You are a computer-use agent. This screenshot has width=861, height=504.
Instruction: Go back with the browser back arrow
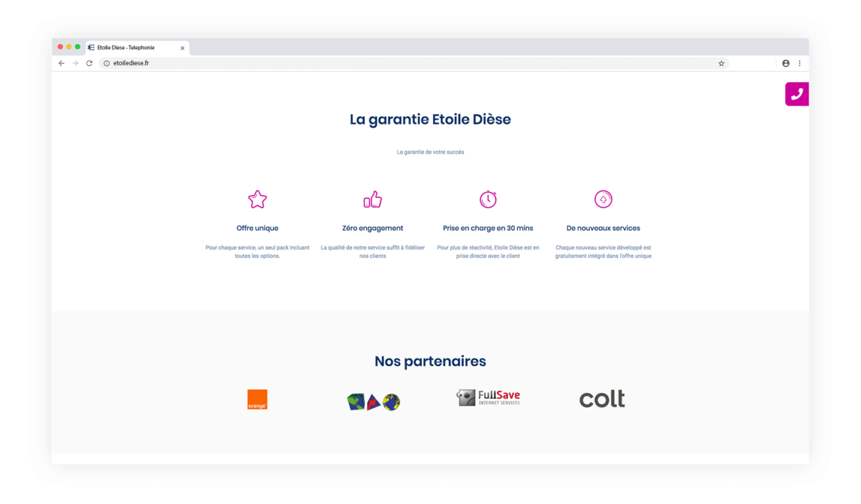pos(61,63)
